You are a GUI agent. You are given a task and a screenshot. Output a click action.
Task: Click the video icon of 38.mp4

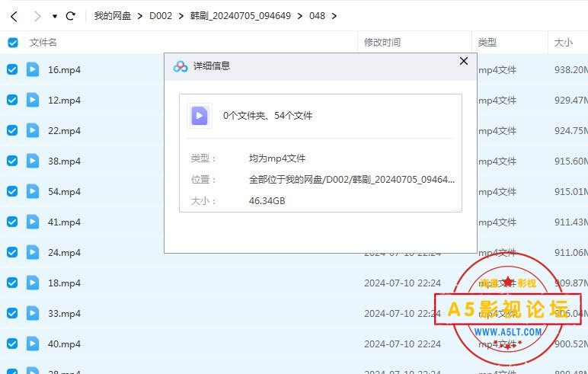[x=33, y=161]
